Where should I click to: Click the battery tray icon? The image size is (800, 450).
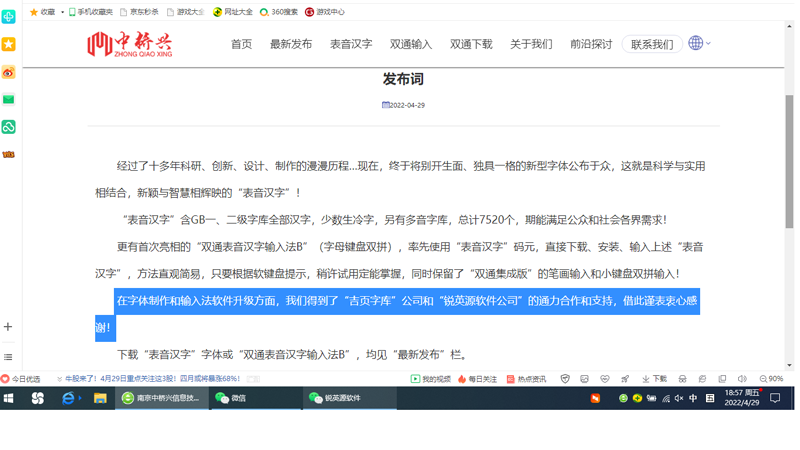tap(652, 398)
